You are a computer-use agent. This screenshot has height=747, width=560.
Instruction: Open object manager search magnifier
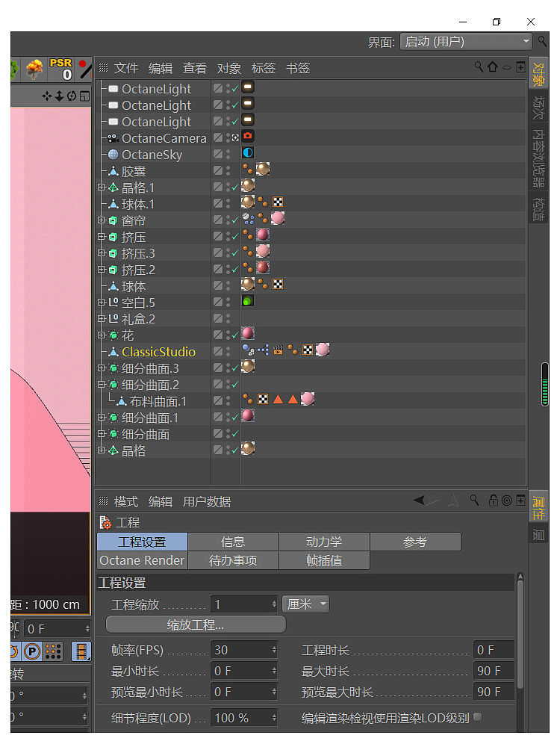pyautogui.click(x=479, y=66)
